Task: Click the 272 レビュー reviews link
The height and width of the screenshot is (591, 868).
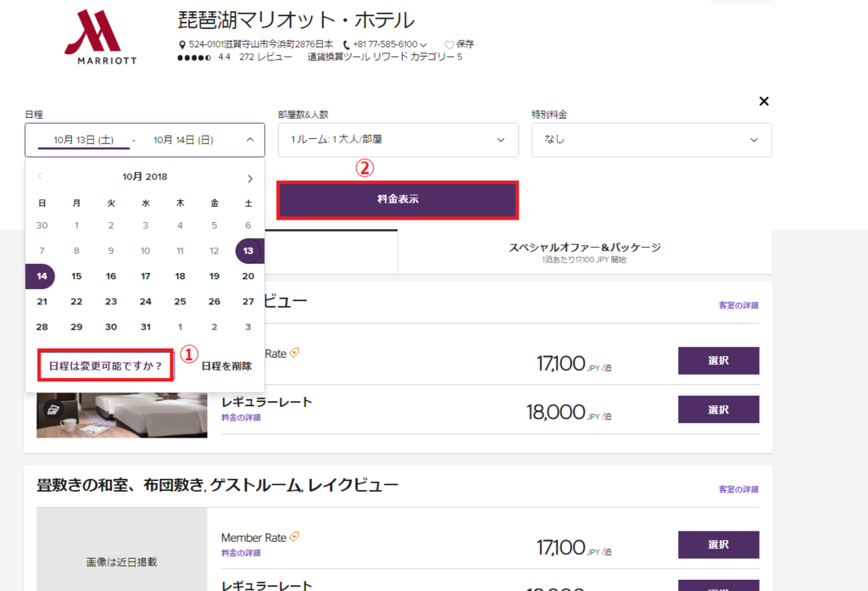Action: (x=265, y=57)
